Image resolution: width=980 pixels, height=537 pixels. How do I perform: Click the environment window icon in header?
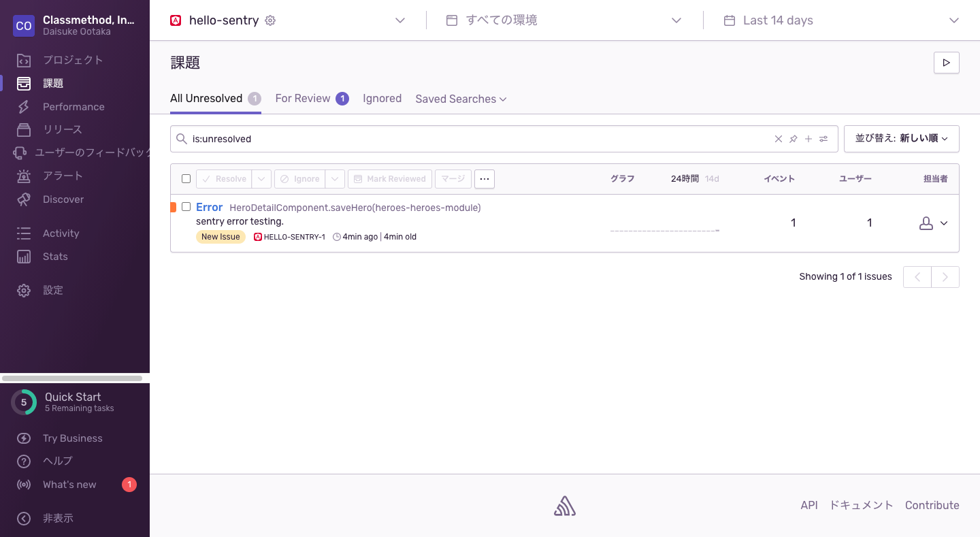click(x=452, y=20)
